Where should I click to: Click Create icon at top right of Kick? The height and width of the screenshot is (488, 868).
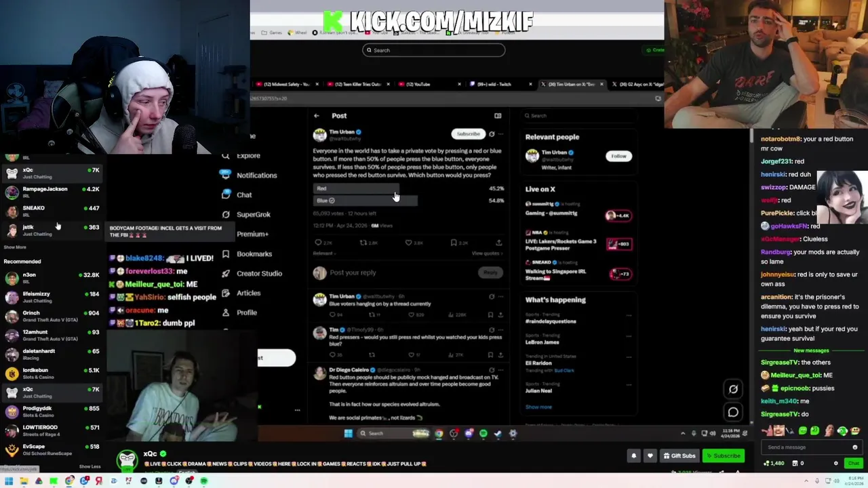pyautogui.click(x=654, y=50)
